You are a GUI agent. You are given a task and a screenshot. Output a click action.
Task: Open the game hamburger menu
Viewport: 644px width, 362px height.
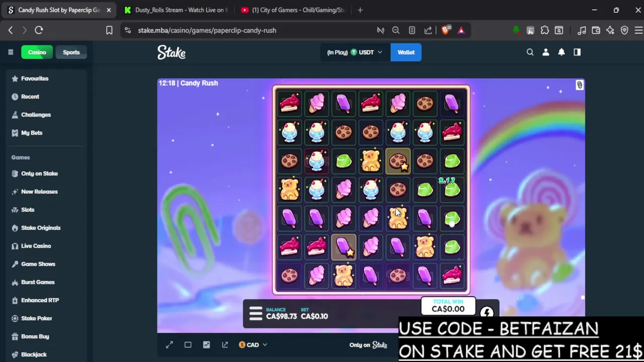[256, 314]
